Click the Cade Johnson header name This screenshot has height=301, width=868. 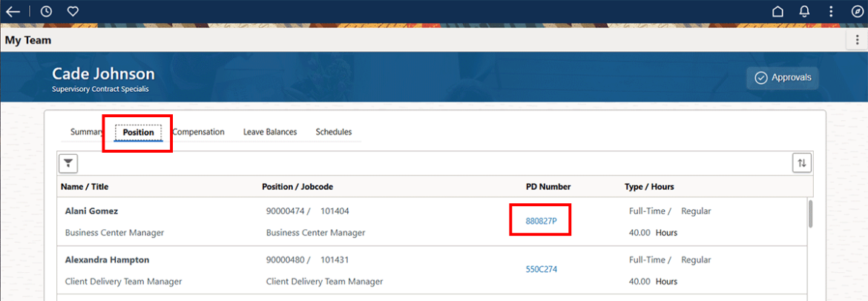104,73
